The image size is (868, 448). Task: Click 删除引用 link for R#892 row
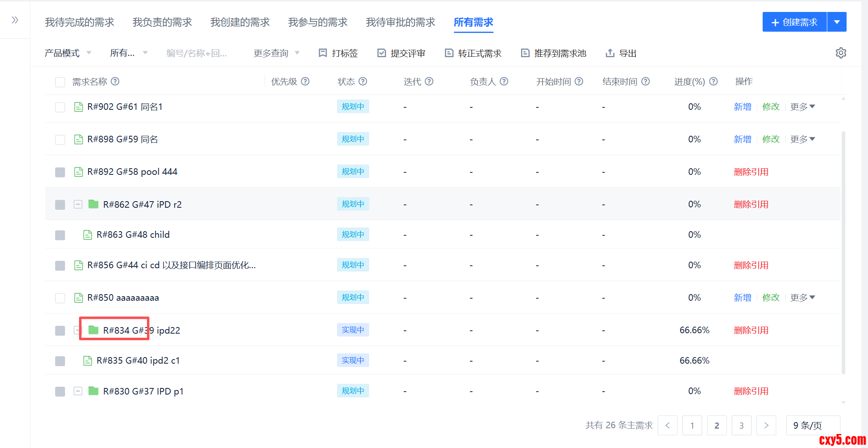[751, 172]
